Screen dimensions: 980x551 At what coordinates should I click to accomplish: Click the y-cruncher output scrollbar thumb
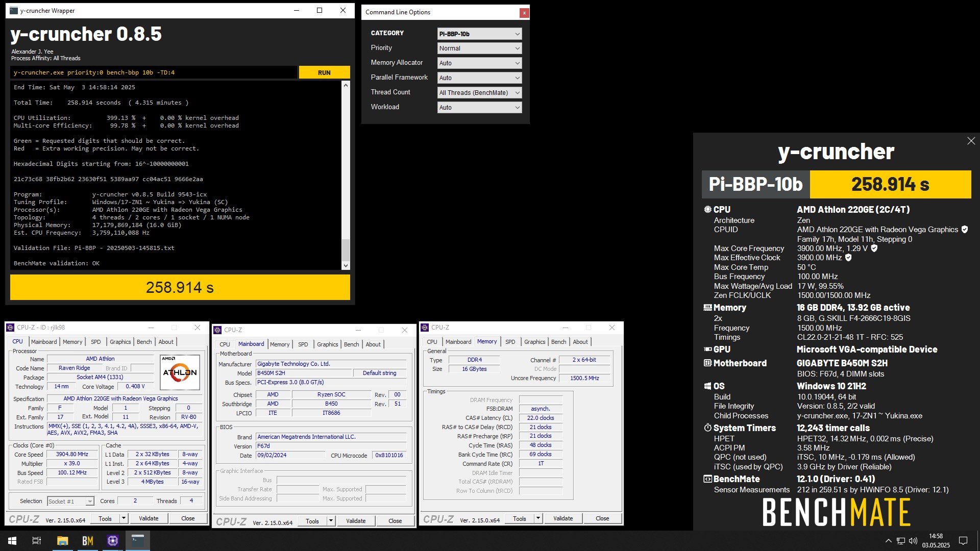346,250
